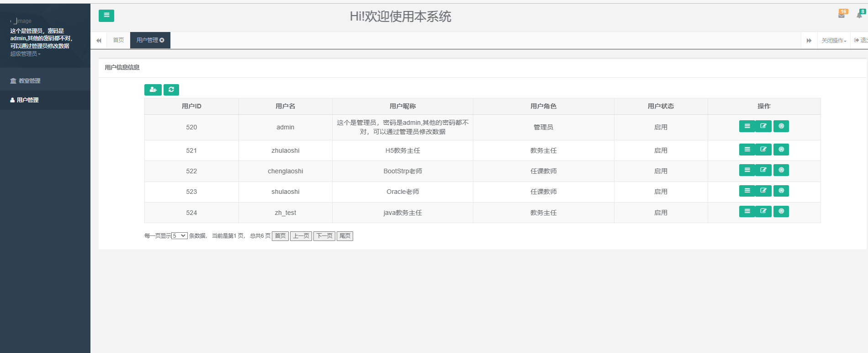This screenshot has width=868, height=353.
Task: Click the 用户ID column header
Action: click(x=191, y=106)
